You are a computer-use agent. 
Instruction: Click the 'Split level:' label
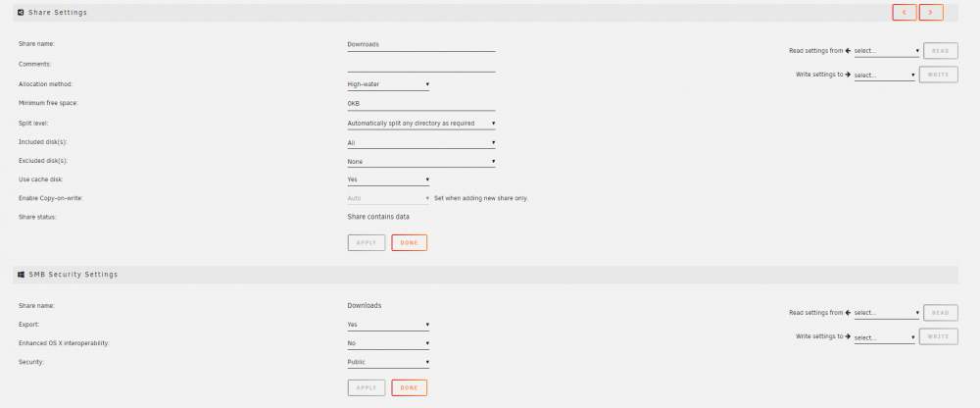(33, 124)
